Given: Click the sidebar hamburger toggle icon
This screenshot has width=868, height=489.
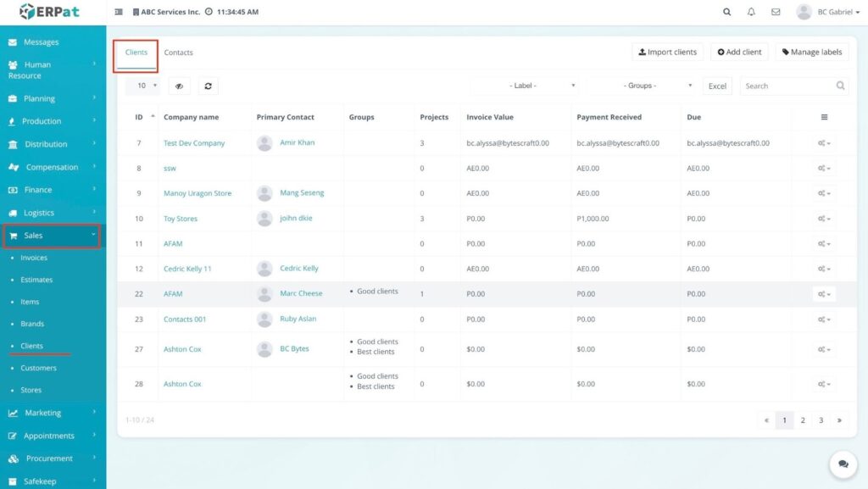Looking at the screenshot, I should [x=119, y=13].
